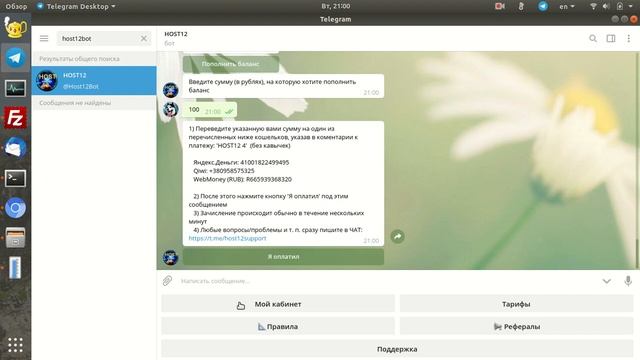Open the volume speaker indicator

[x=606, y=6]
